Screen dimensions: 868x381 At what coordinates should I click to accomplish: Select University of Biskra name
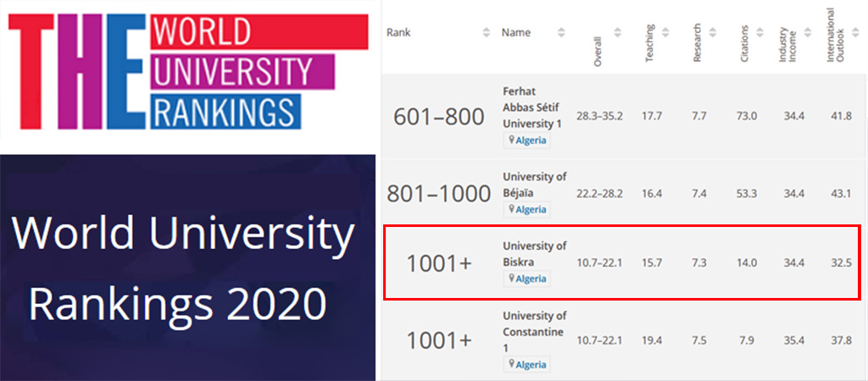point(534,254)
